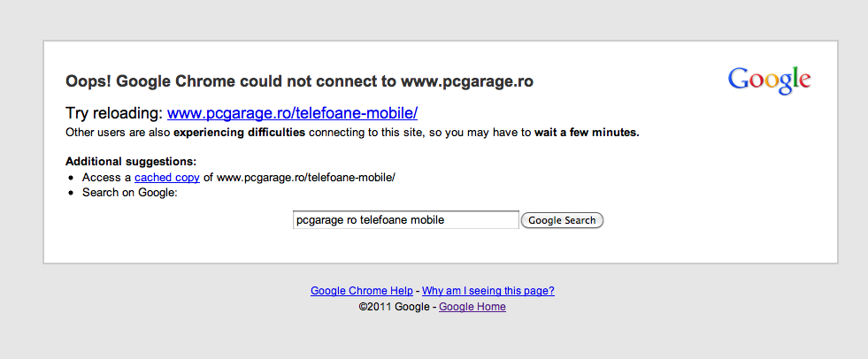The image size is (868, 359).
Task: Click 'Why am I seeing this page?'
Action: click(488, 290)
